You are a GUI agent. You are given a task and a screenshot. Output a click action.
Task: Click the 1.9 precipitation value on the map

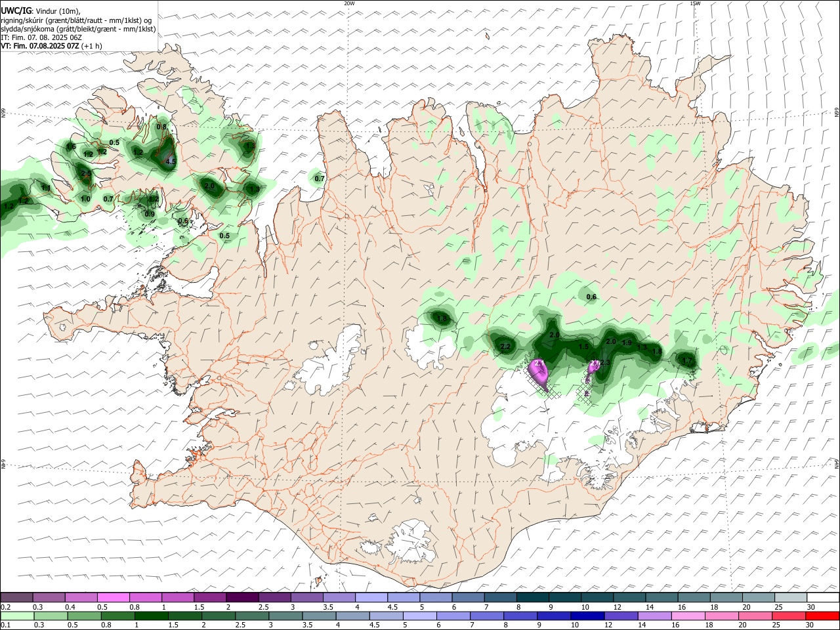(627, 343)
